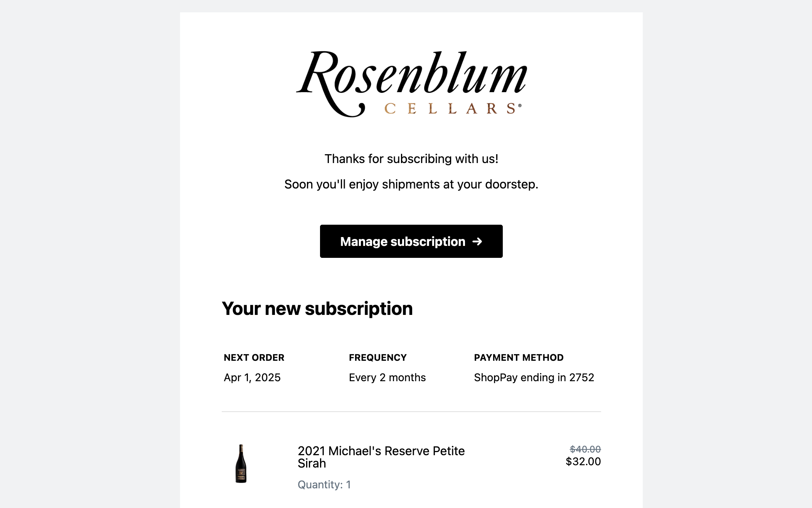Click the wine bottle product thumbnail
The height and width of the screenshot is (508, 812).
(241, 463)
